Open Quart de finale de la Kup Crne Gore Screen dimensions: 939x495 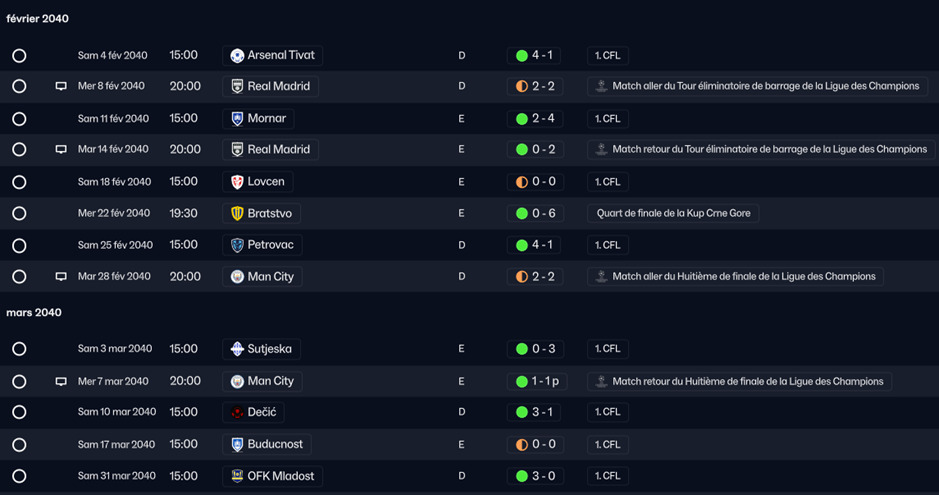coord(673,213)
